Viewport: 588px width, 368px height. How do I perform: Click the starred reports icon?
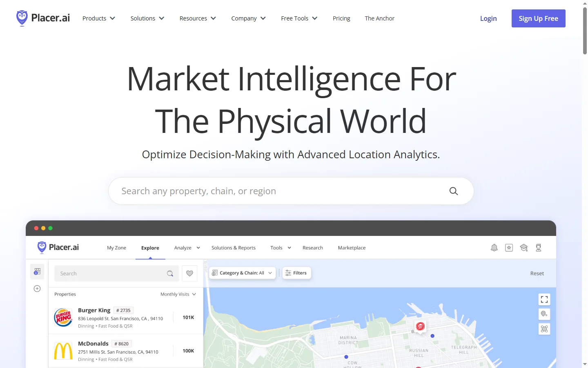[x=509, y=248]
